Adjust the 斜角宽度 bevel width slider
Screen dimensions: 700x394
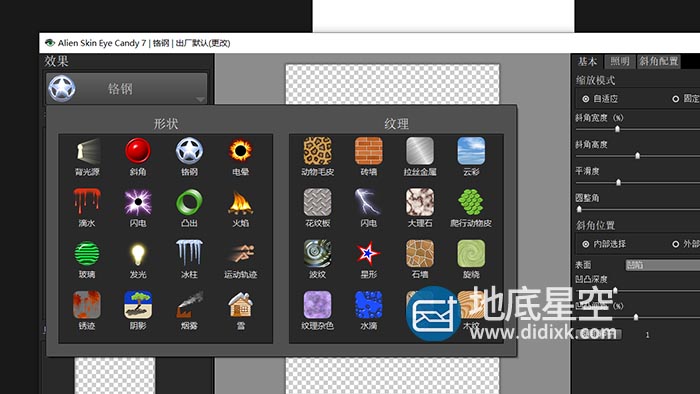tap(617, 129)
